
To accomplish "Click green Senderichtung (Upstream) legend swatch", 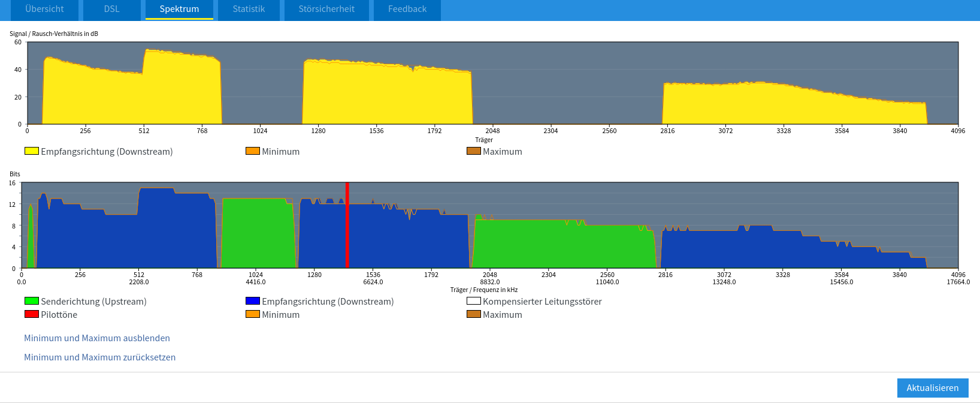I will [x=32, y=301].
